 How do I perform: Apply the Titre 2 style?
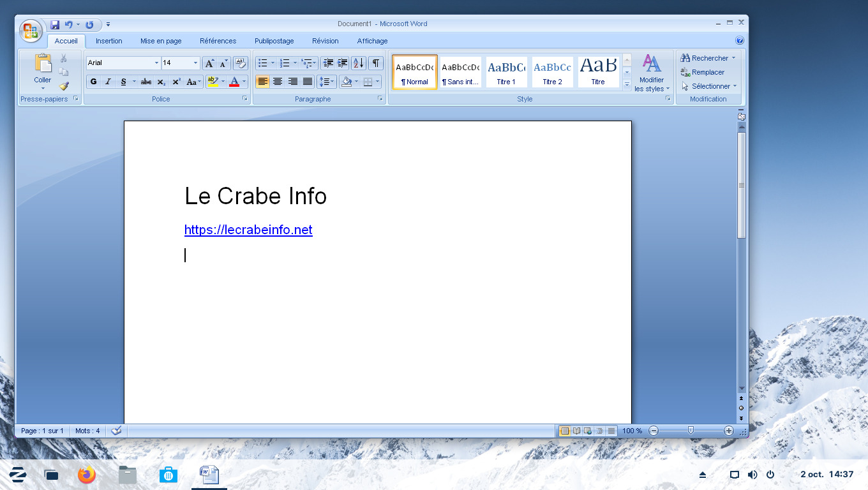tap(552, 71)
